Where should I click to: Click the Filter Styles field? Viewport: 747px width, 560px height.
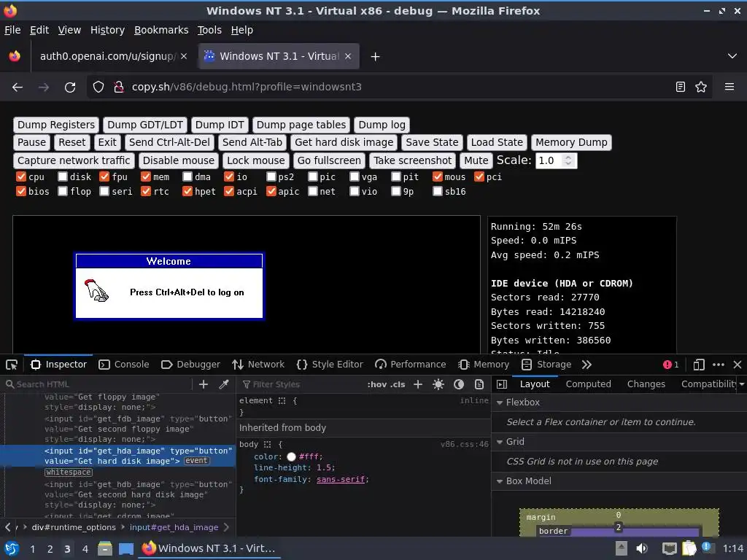click(x=300, y=384)
